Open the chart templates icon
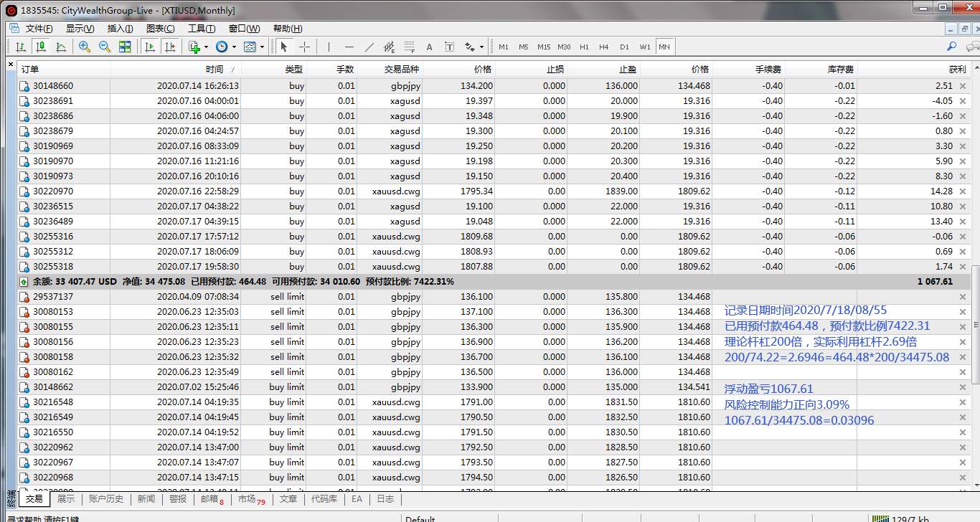Image resolution: width=980 pixels, height=522 pixels. click(x=250, y=47)
